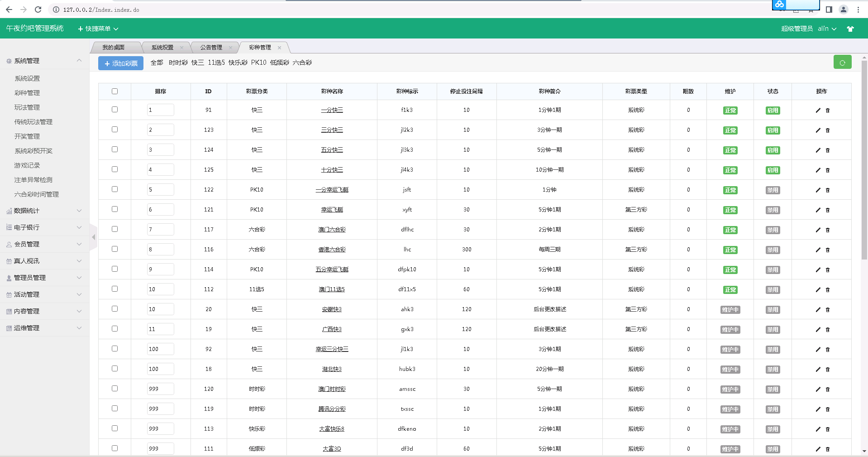Open 玩法管理 in the sidebar menu
868x457 pixels.
[27, 107]
